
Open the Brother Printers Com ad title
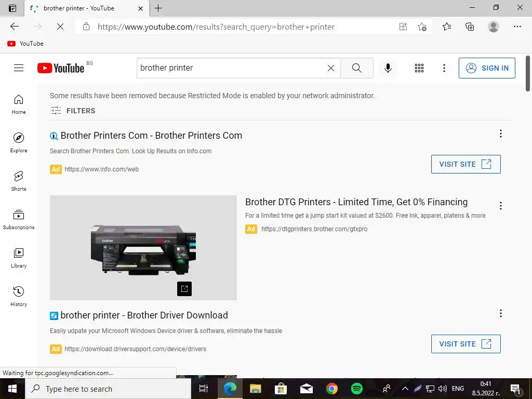point(151,136)
